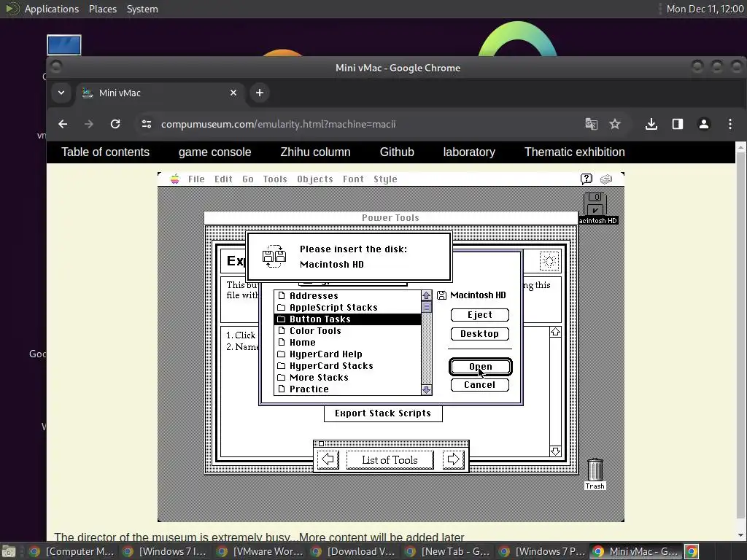The image size is (747, 560).
Task: Click the disk swap icon in insert-disk alert
Action: (x=274, y=256)
